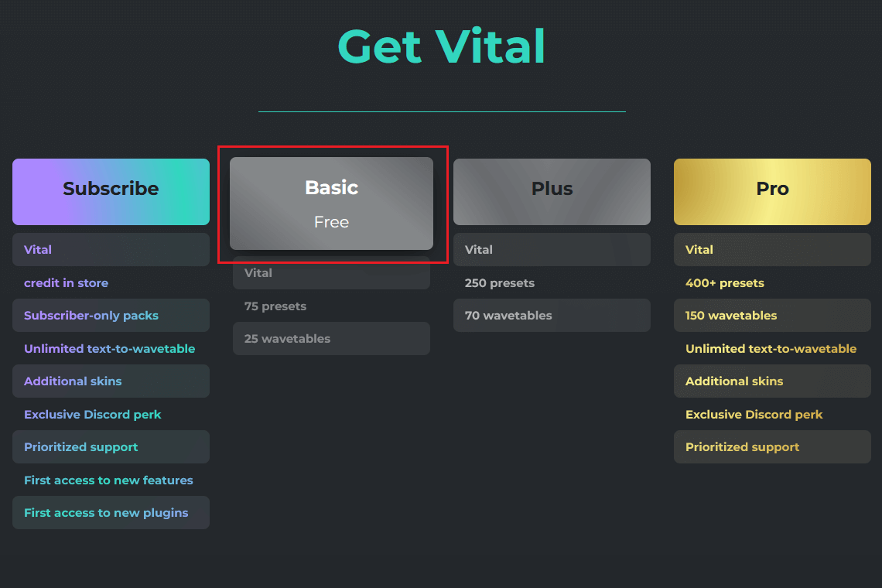
Task: Click 75 presets under Basic
Action: pos(275,306)
